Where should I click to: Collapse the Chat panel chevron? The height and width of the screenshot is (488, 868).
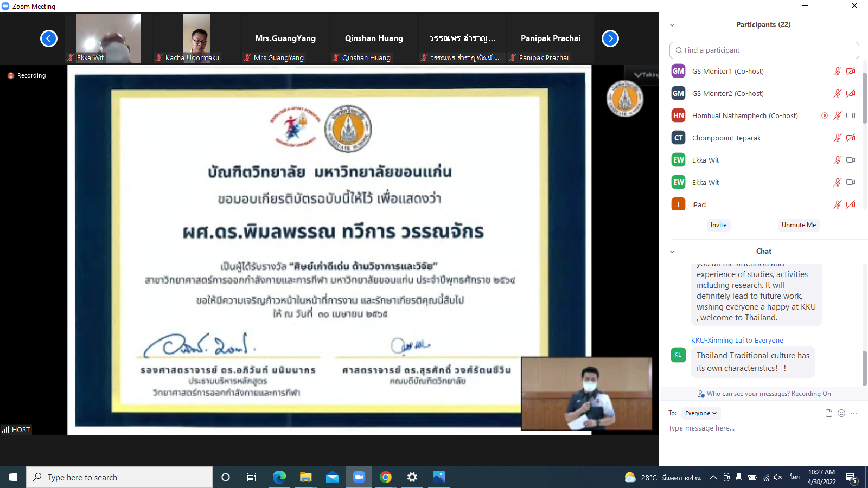(x=672, y=252)
